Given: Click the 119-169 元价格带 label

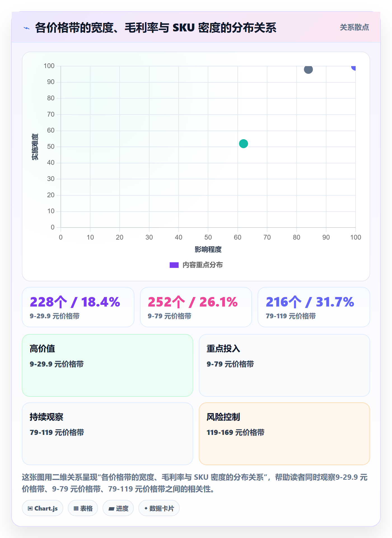Looking at the screenshot, I should point(235,433).
